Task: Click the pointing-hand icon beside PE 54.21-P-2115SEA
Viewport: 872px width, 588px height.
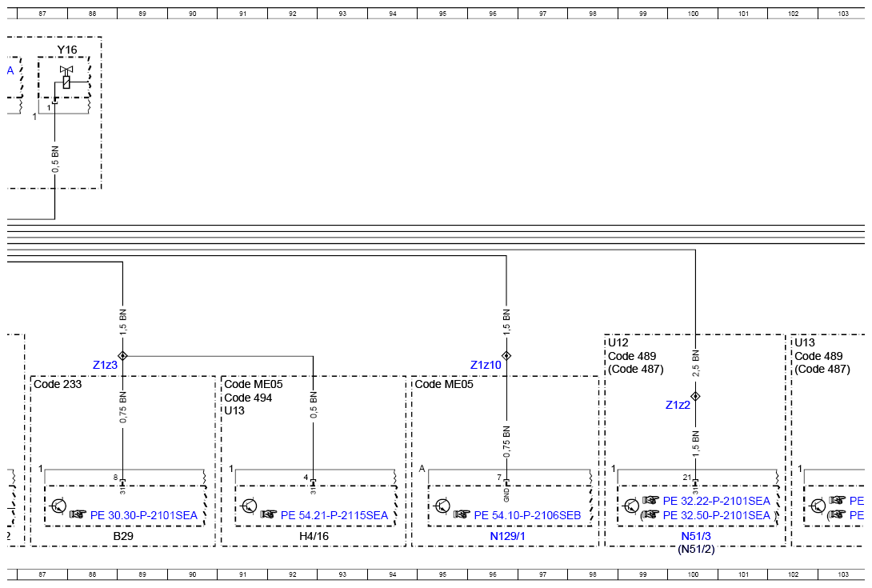Action: click(x=269, y=514)
